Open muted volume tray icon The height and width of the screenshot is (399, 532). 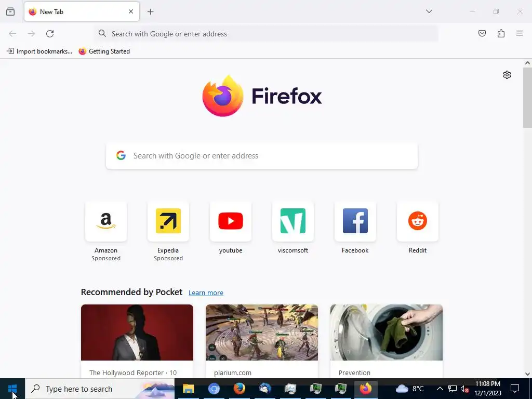coord(464,389)
